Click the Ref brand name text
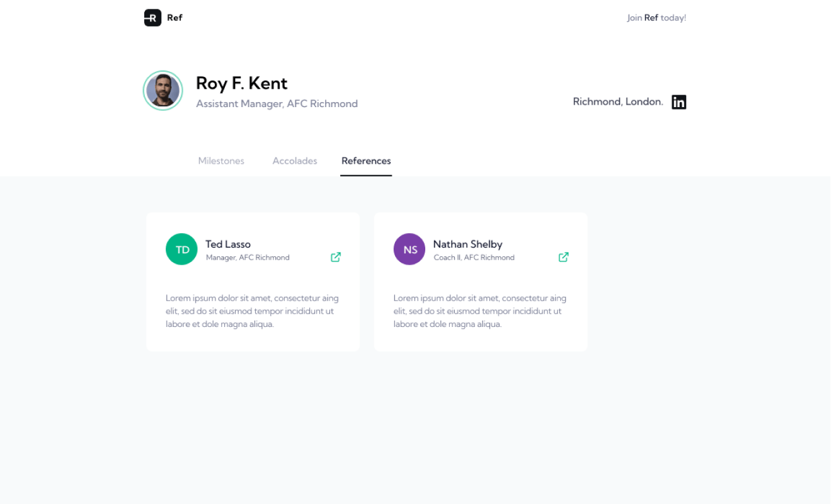831x504 pixels. 175,18
